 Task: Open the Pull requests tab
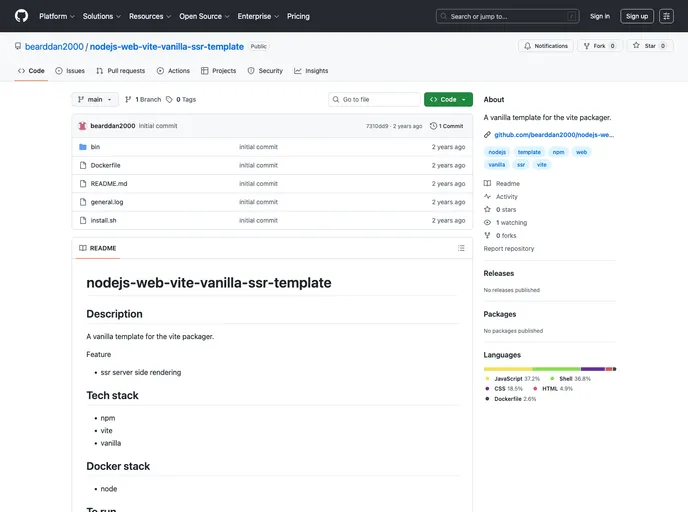click(x=120, y=71)
